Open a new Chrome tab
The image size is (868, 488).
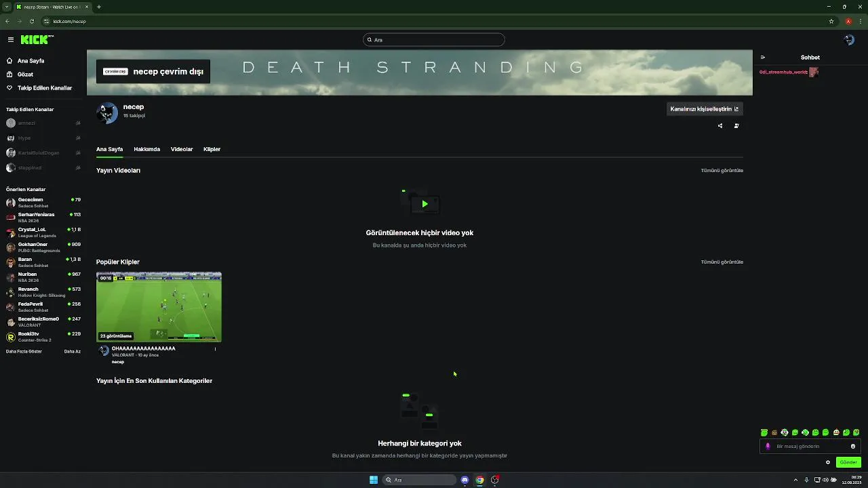click(99, 7)
